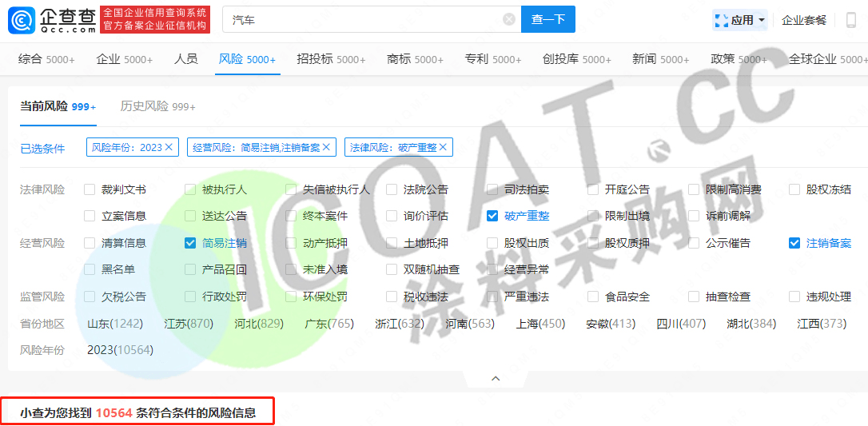Clear the search box text
Screen dimensions: 868x426
click(509, 20)
